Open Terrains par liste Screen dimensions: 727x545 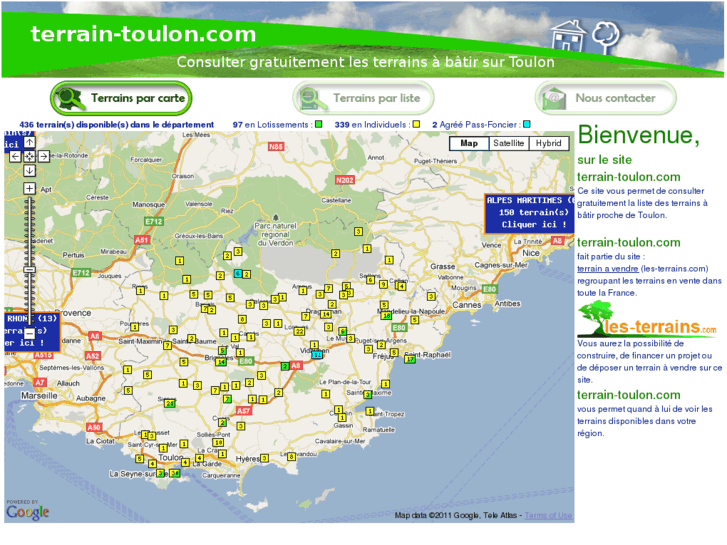pyautogui.click(x=363, y=98)
